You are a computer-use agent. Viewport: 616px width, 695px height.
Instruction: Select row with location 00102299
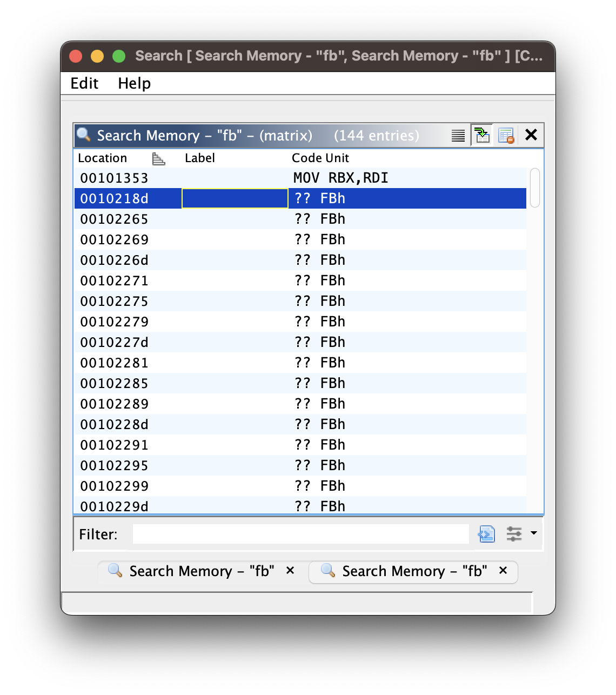coord(300,486)
